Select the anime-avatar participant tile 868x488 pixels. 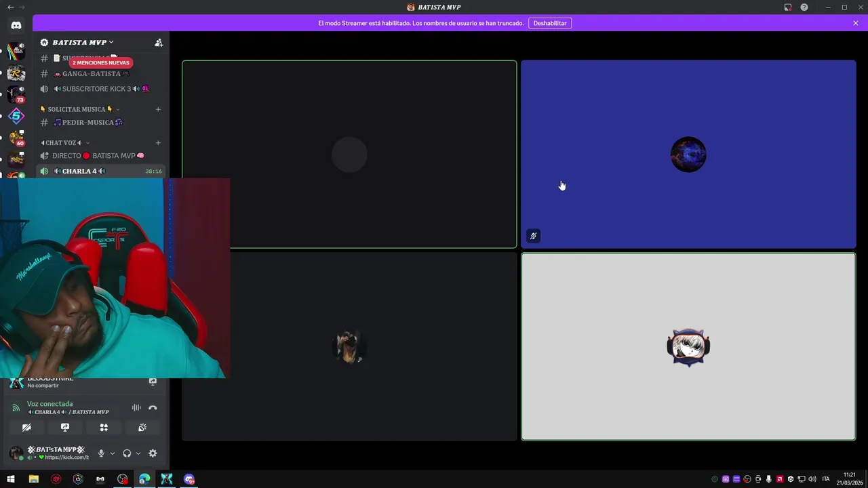[x=688, y=347]
